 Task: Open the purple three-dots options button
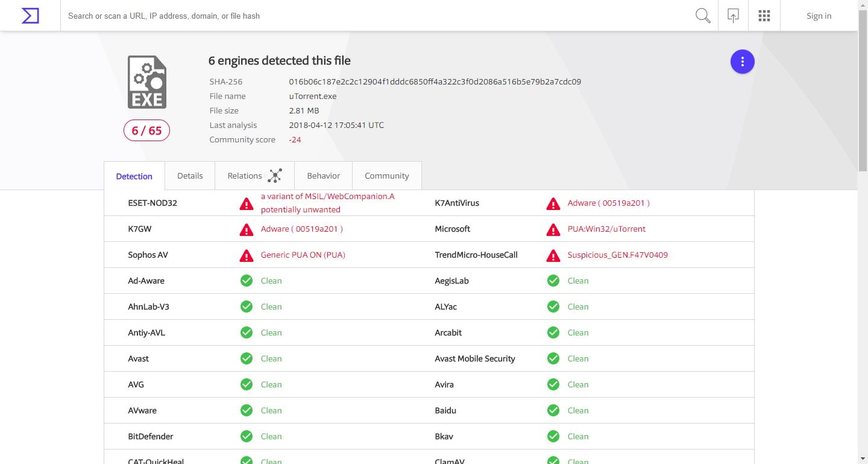pos(742,62)
